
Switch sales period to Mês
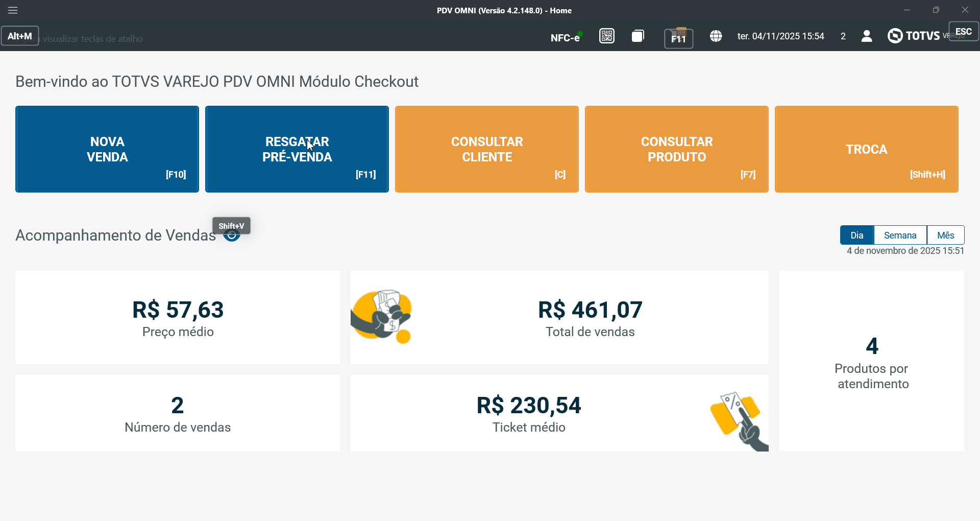[945, 235]
